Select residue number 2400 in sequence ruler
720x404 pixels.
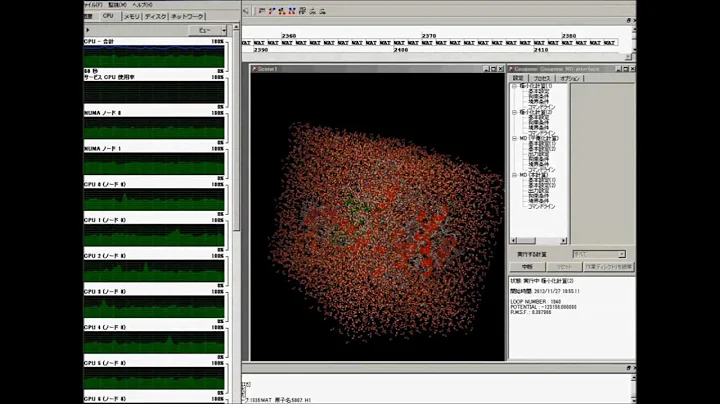pyautogui.click(x=401, y=50)
